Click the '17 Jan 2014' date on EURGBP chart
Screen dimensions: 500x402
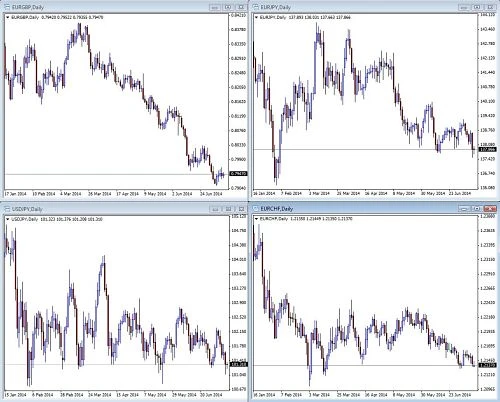pyautogui.click(x=16, y=194)
